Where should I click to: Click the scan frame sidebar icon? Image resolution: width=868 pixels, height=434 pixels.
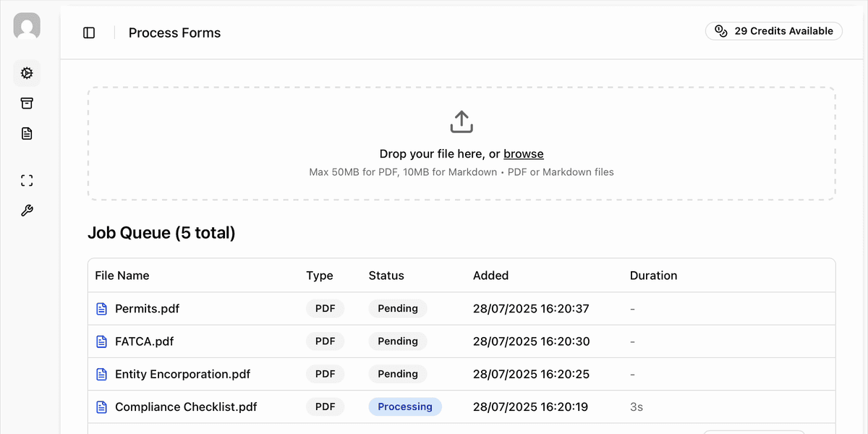pos(27,181)
